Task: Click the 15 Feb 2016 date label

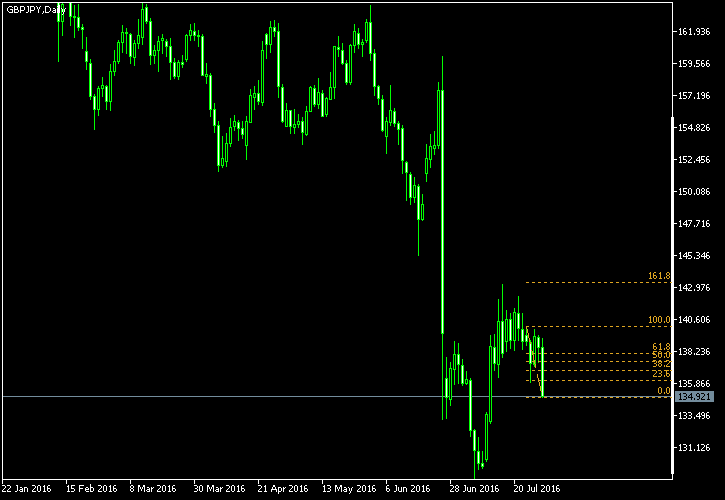Action: click(91, 489)
